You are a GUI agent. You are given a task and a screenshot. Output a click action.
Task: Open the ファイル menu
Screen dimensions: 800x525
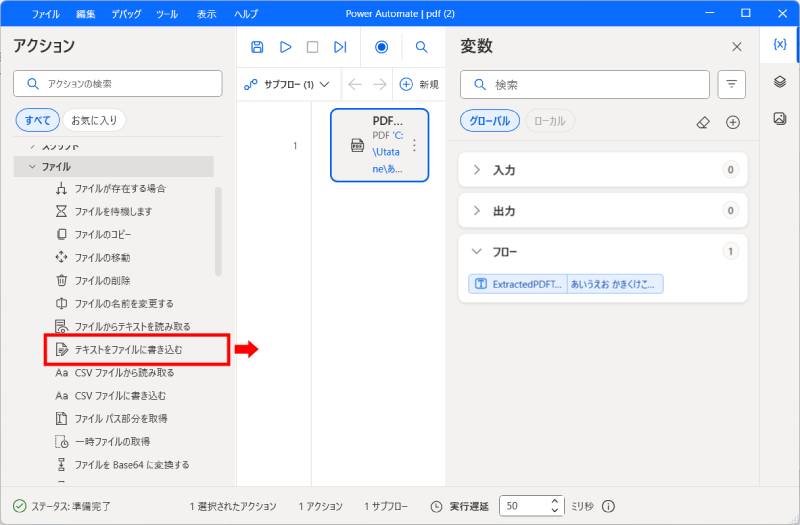[45, 14]
